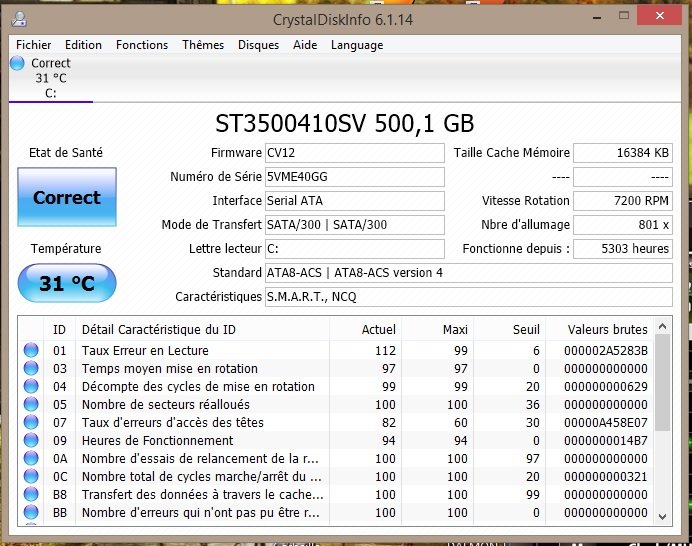The image size is (692, 546).
Task: Click raw value 000000000629
Action: (x=606, y=387)
